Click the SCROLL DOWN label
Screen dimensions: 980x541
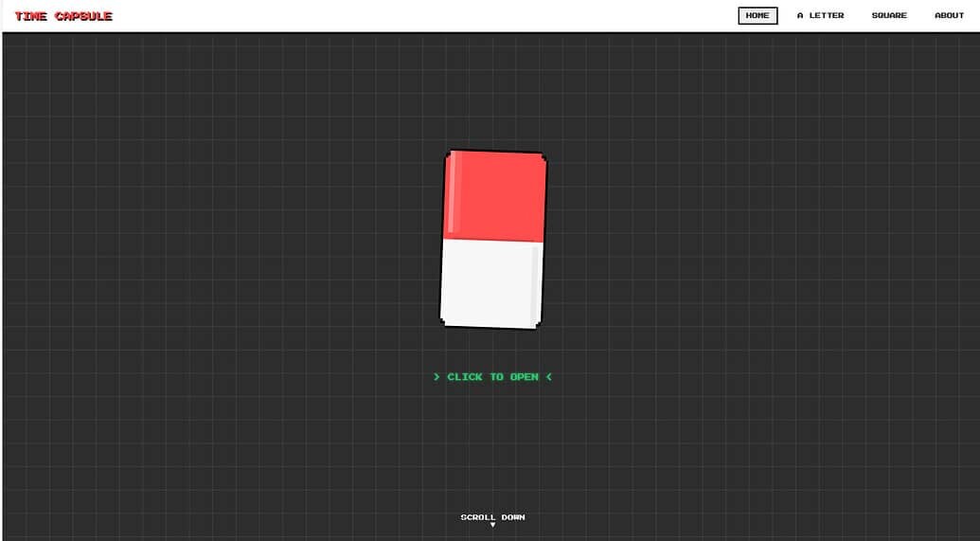tap(492, 517)
